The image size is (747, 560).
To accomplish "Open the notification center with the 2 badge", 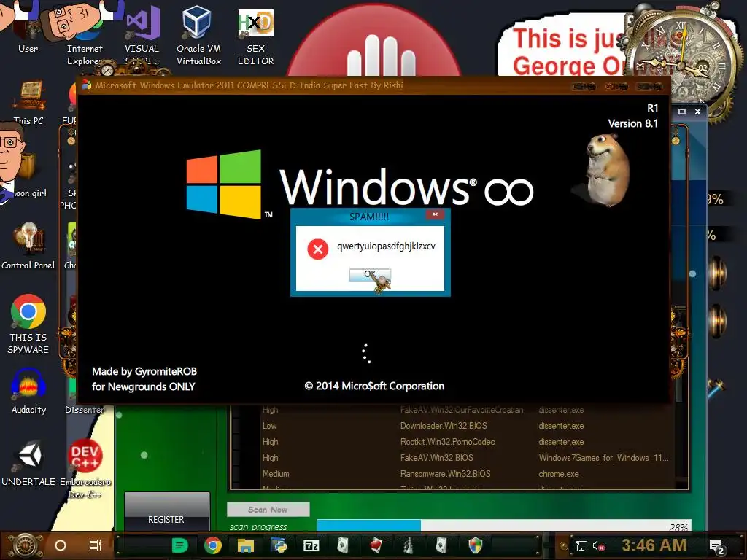I will [718, 547].
